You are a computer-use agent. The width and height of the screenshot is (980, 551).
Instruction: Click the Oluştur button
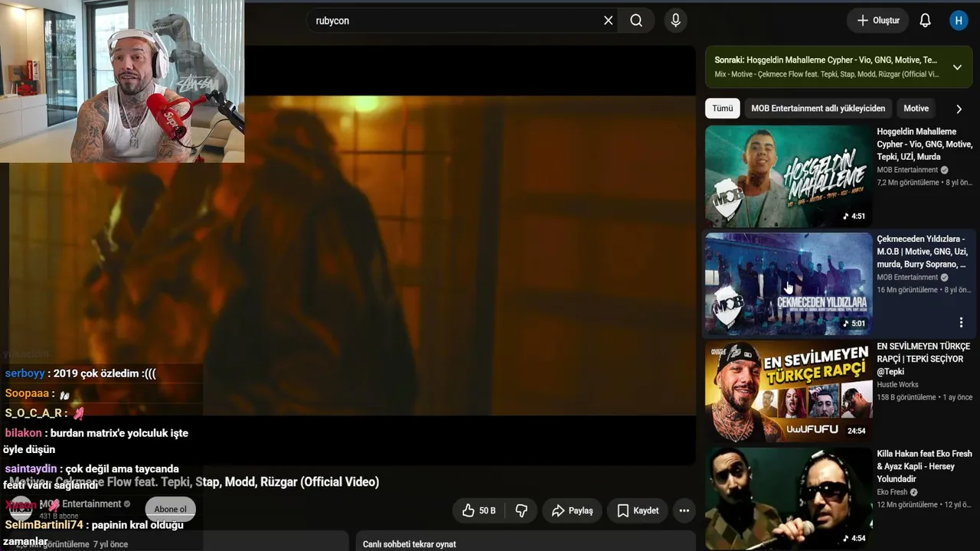(877, 21)
